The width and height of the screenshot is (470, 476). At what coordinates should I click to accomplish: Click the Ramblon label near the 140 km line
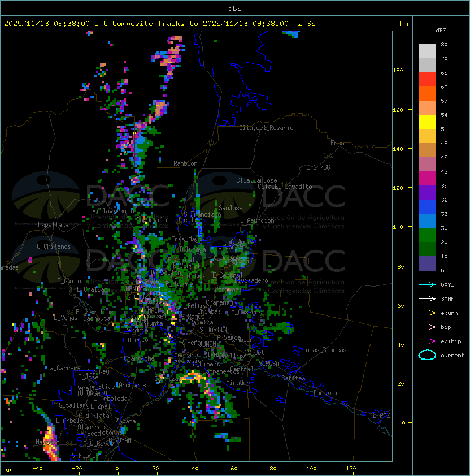185,163
